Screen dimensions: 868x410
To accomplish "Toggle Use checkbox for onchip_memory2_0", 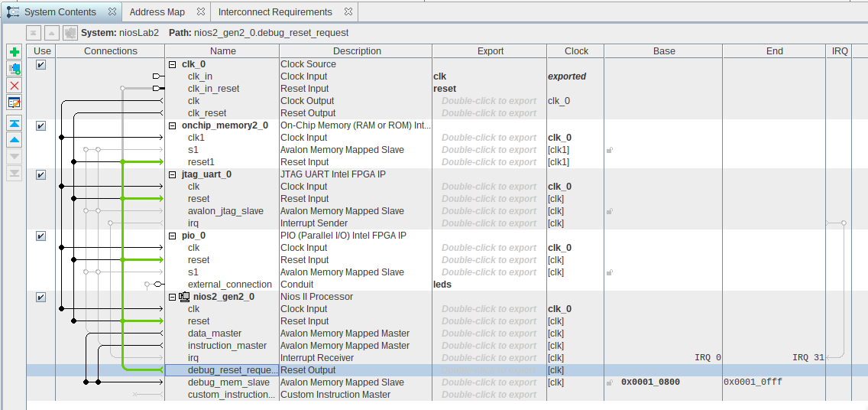I will [40, 125].
